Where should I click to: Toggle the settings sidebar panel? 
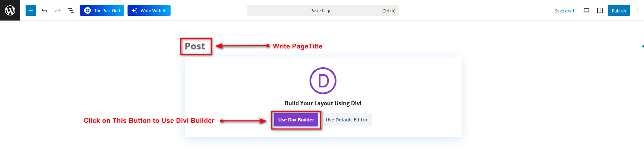[600, 10]
